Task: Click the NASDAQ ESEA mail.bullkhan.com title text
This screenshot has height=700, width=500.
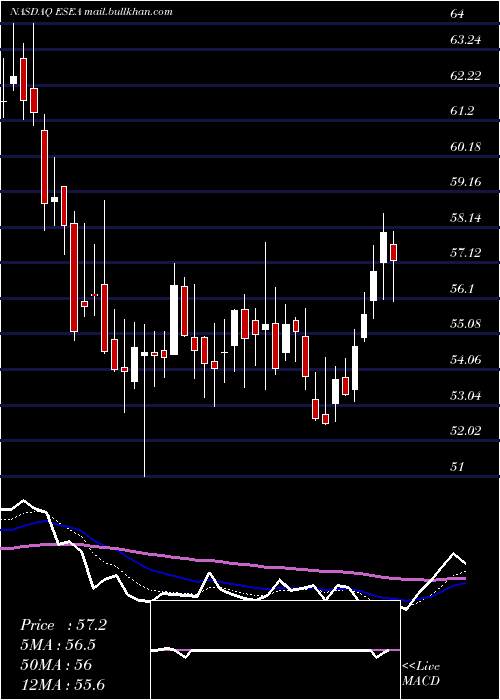Action: 91,12
